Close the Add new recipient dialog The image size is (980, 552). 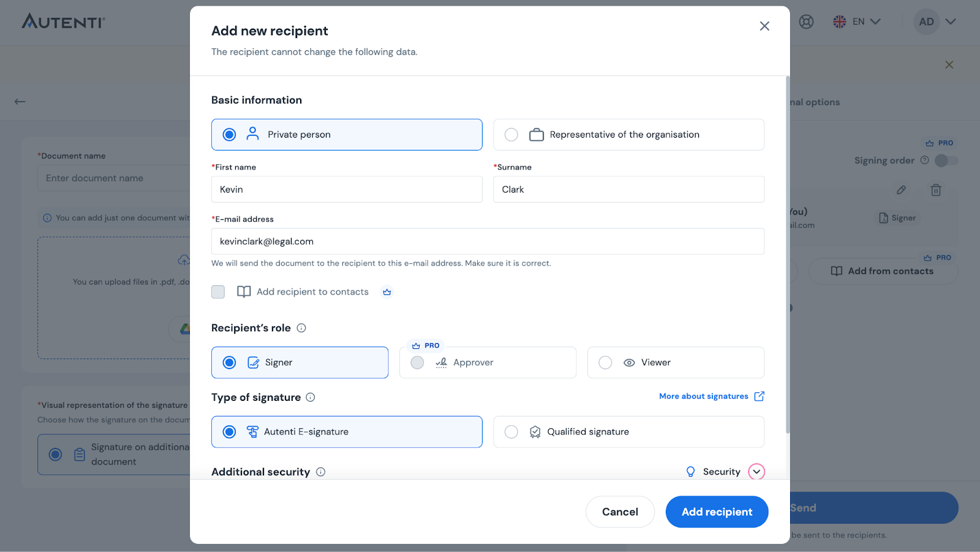[x=764, y=26]
